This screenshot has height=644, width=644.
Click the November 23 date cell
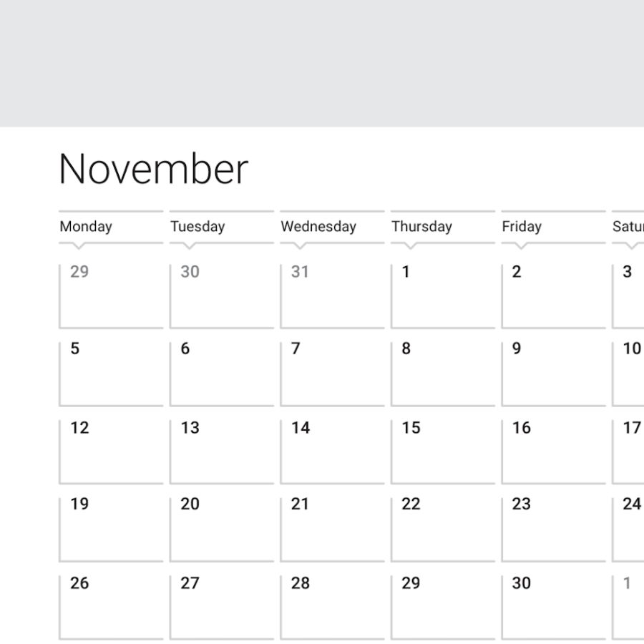click(553, 529)
